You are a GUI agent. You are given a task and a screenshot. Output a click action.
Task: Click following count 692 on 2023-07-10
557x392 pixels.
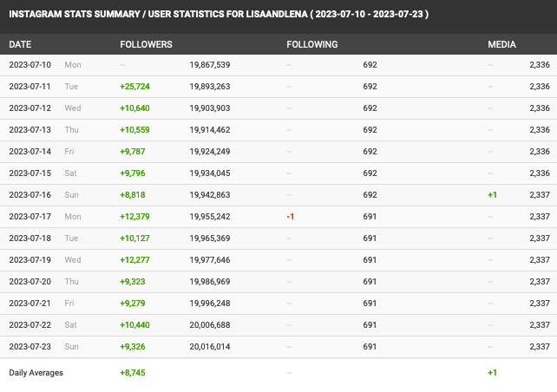(x=370, y=65)
